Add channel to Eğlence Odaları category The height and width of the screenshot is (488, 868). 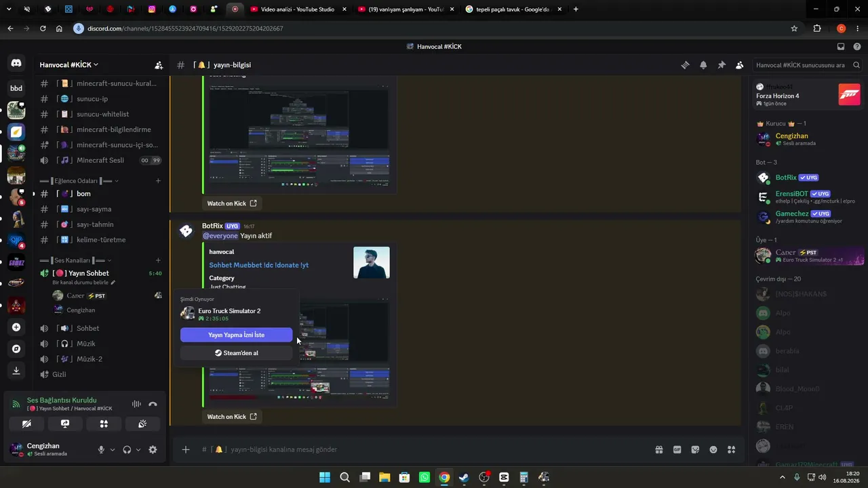[x=158, y=181]
